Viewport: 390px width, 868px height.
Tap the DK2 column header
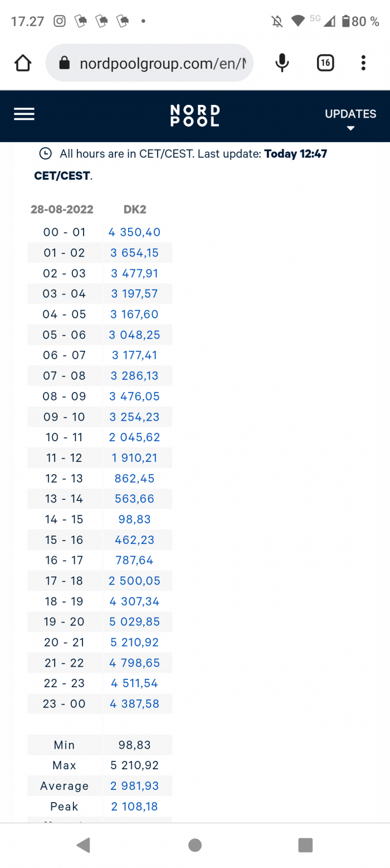coord(135,210)
